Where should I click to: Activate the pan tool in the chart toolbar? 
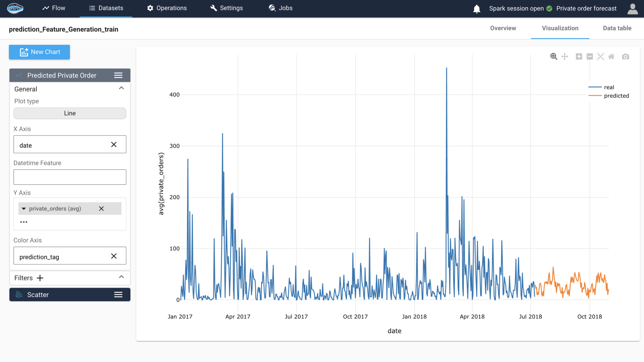pyautogui.click(x=565, y=57)
